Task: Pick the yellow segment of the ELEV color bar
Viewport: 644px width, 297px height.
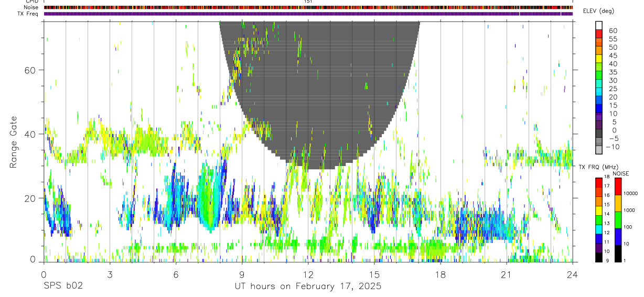Action: (599, 59)
